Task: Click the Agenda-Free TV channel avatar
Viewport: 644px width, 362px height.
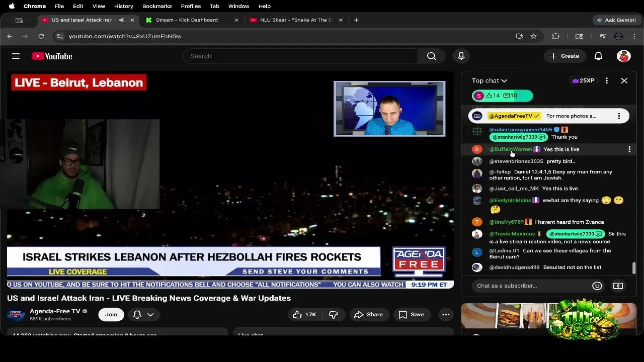Action: pyautogui.click(x=16, y=315)
